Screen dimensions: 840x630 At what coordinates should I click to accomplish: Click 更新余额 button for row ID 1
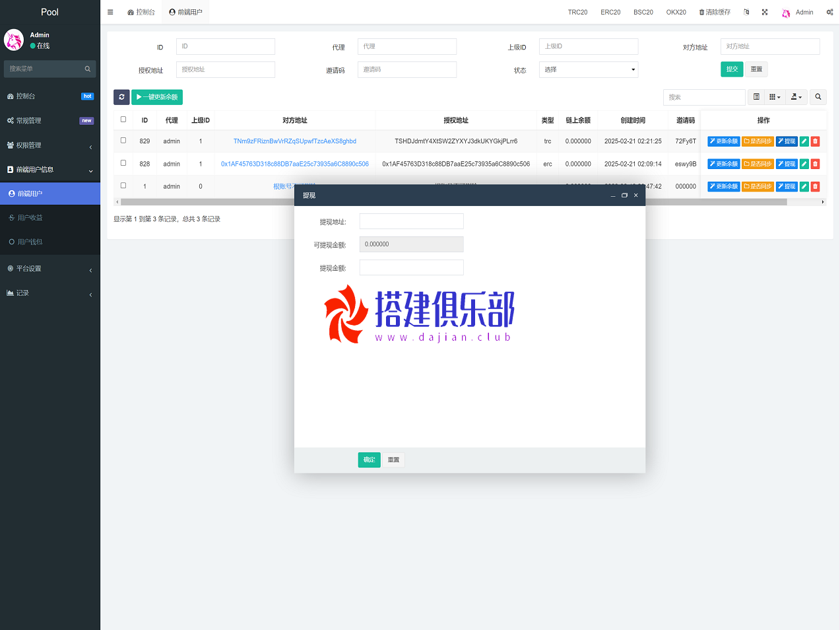(724, 186)
